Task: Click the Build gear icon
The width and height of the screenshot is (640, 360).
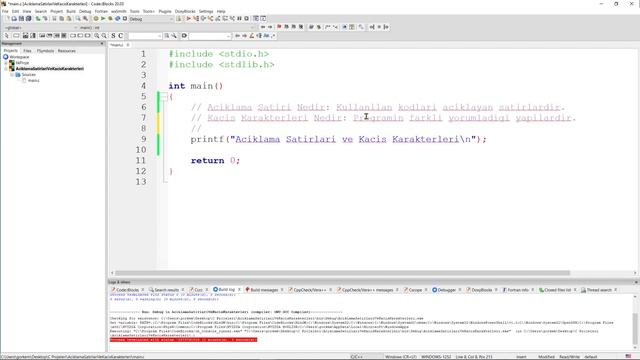Action: (96, 19)
